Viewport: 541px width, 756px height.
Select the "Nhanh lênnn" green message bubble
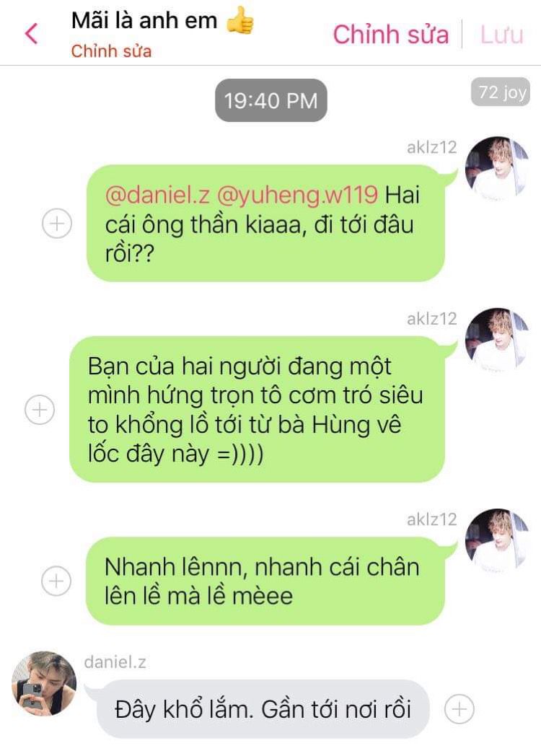tap(265, 581)
